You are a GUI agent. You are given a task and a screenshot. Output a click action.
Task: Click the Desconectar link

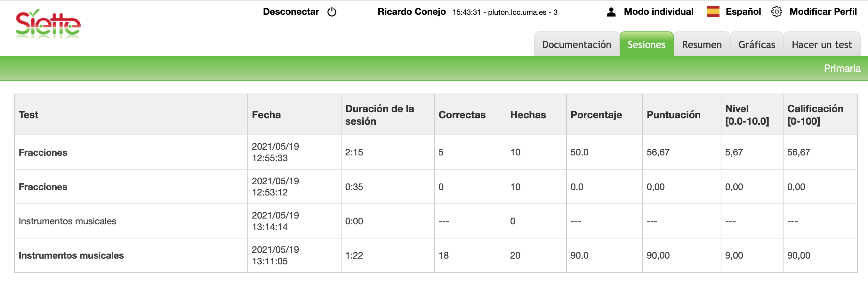[291, 12]
